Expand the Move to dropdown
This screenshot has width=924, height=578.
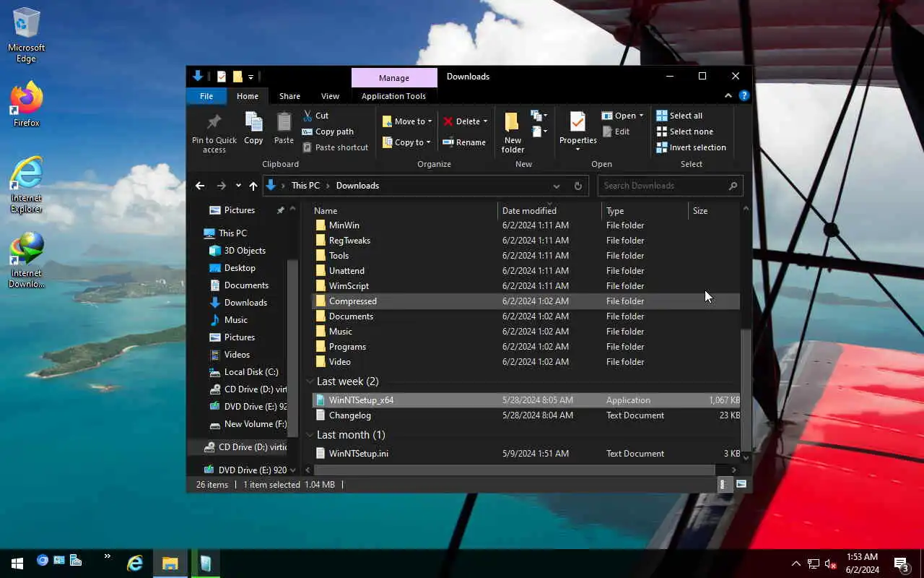430,121
